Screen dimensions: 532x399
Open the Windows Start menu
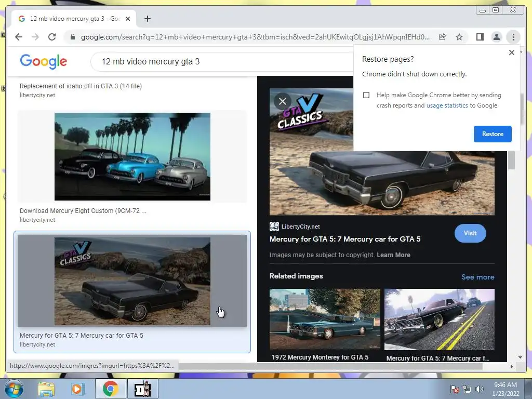point(14,389)
